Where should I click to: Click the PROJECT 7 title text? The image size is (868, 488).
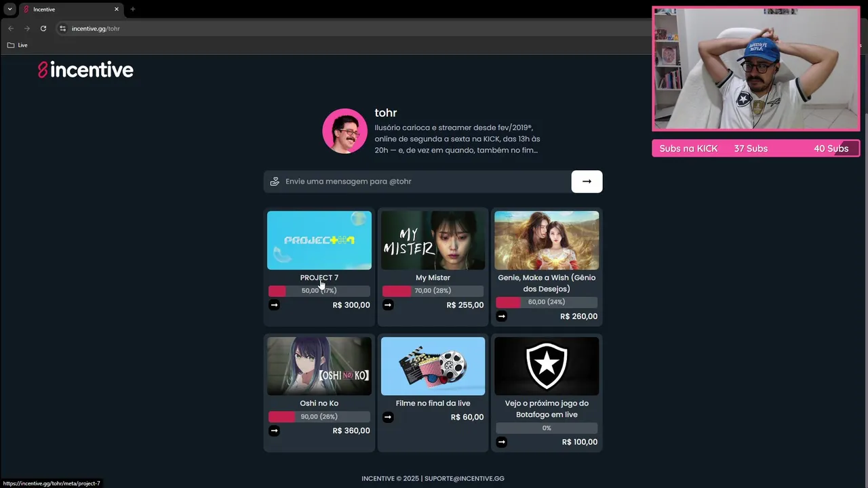click(319, 278)
